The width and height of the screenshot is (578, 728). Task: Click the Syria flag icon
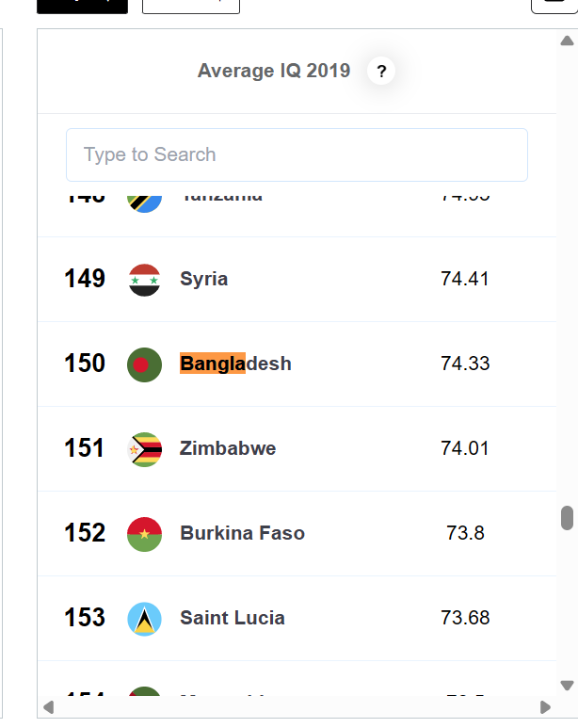[144, 280]
